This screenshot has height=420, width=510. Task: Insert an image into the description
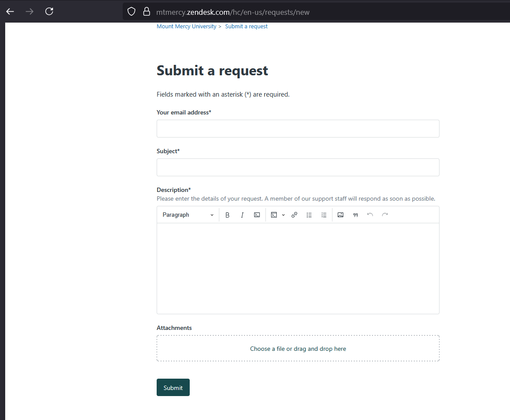point(341,215)
